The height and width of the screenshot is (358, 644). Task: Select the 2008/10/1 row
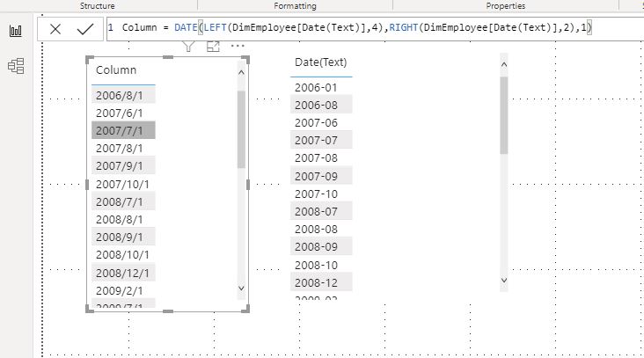click(123, 255)
